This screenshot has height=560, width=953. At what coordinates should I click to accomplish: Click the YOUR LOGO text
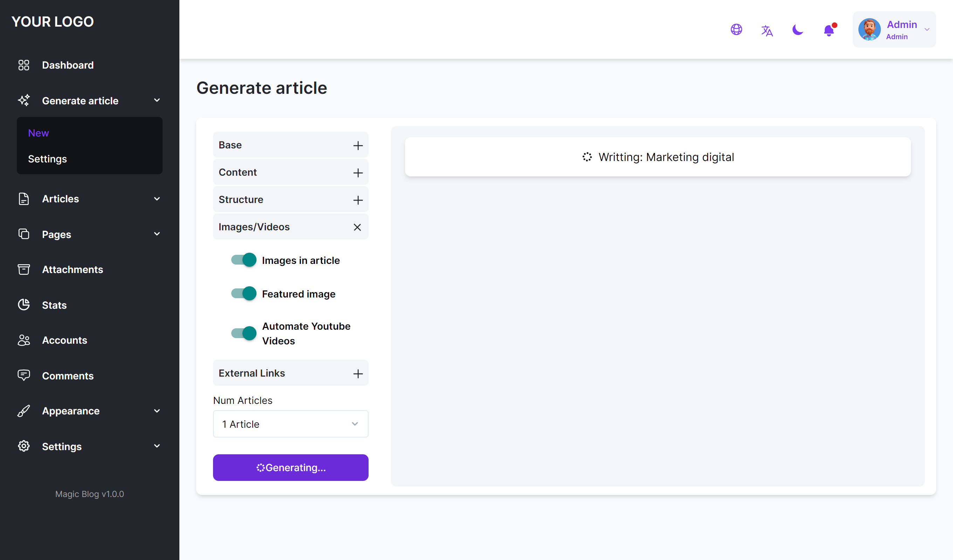(53, 22)
